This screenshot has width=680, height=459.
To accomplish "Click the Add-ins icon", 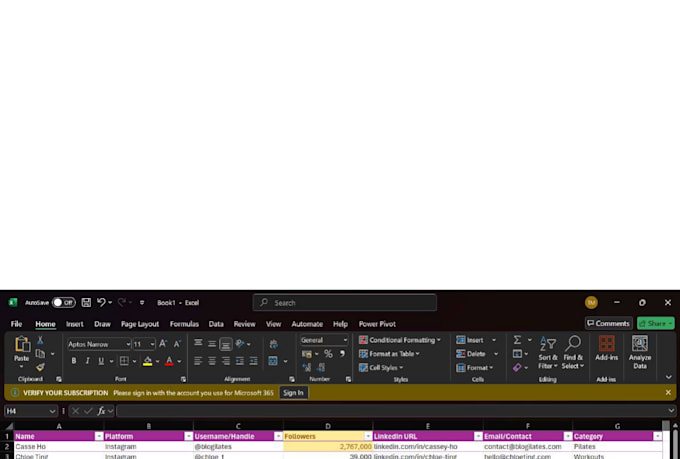I will 606,343.
